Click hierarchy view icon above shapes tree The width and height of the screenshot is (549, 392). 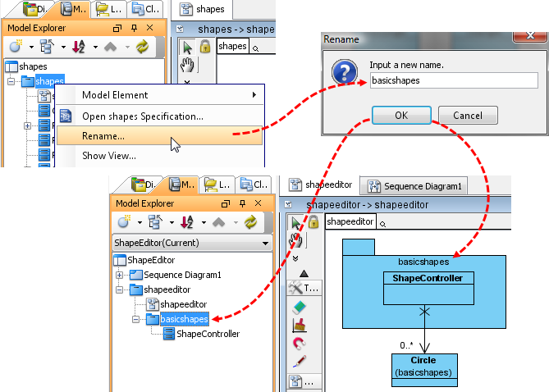(47, 46)
